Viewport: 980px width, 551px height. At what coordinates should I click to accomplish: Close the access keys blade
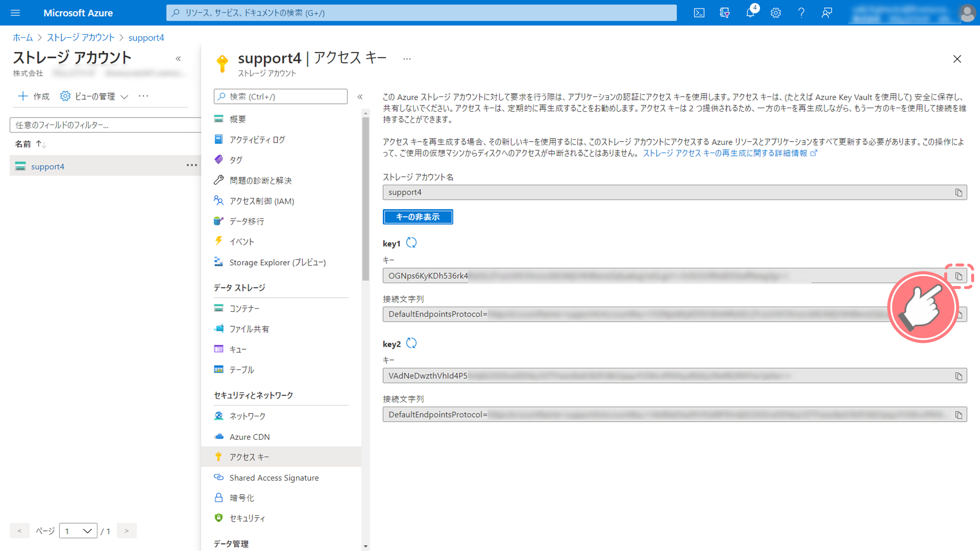pyautogui.click(x=957, y=59)
